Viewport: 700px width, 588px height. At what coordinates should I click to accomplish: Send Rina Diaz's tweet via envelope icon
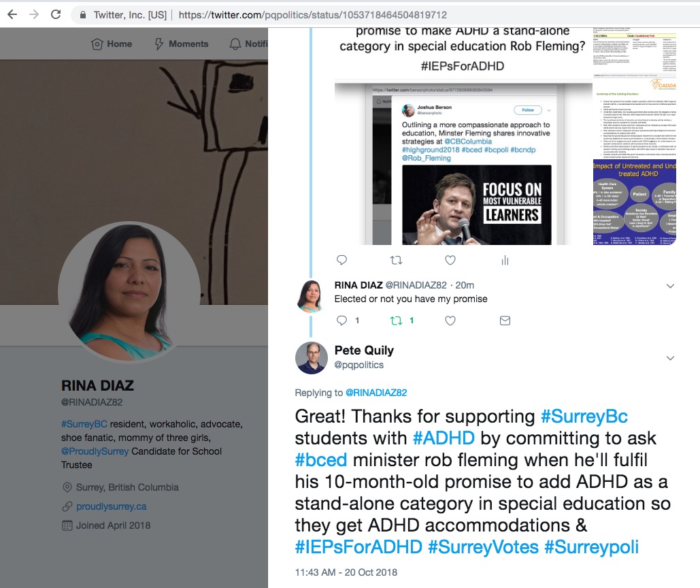(505, 321)
